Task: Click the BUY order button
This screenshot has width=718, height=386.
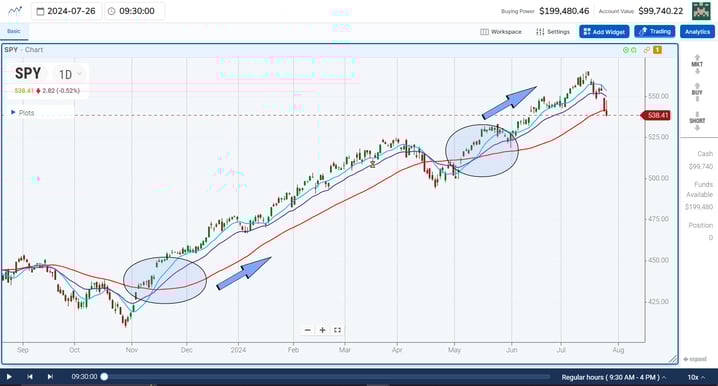Action: coord(697,92)
